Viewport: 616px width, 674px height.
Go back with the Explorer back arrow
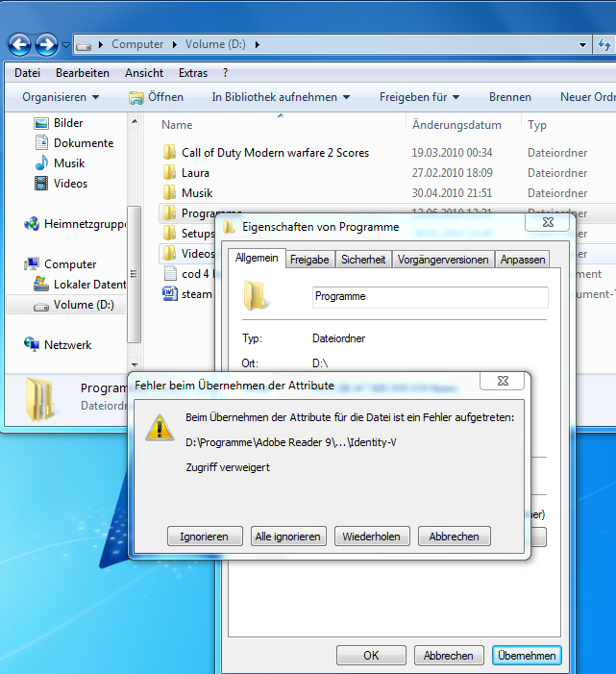pos(20,44)
